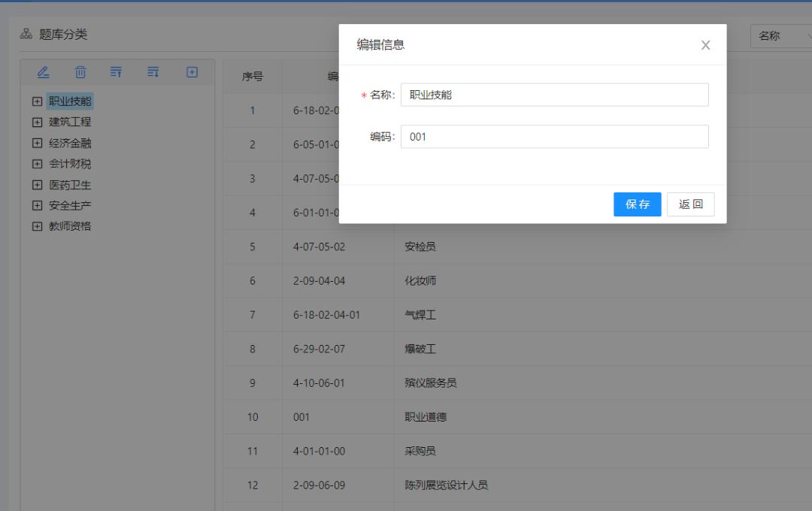The image size is (812, 511).
Task: Click the 化妆师 name cell
Action: click(420, 281)
